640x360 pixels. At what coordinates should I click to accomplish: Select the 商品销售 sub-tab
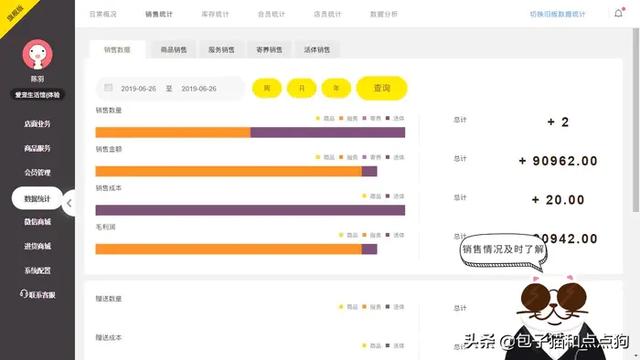(x=173, y=50)
